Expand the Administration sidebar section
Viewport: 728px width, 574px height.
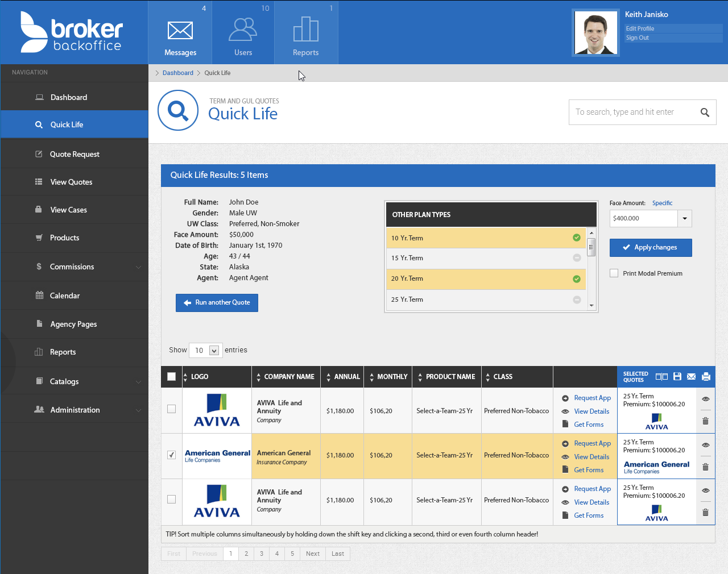pyautogui.click(x=138, y=410)
